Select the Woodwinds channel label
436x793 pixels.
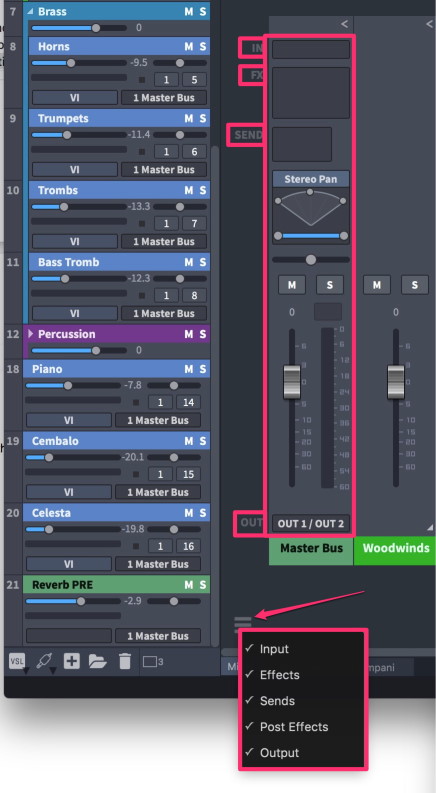point(396,548)
